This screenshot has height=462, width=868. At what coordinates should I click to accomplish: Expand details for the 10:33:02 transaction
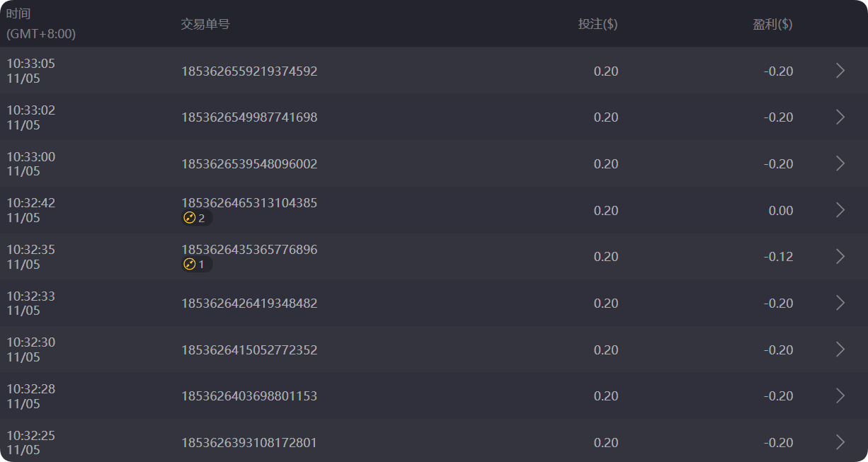click(x=840, y=117)
